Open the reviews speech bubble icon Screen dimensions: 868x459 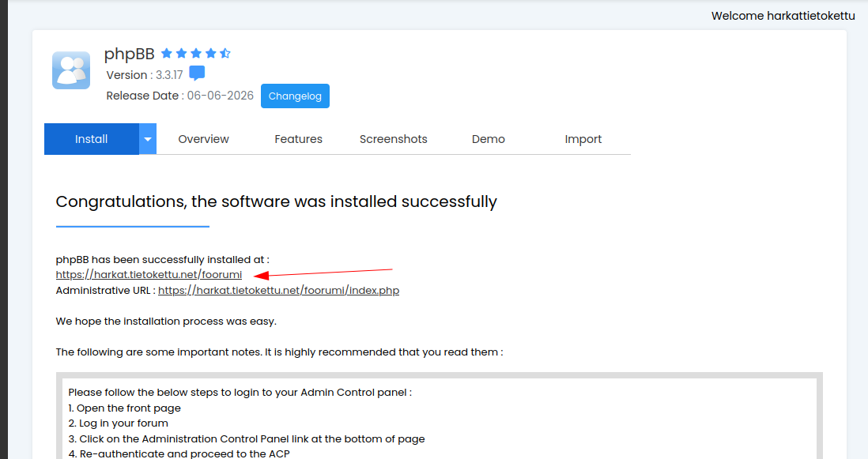[x=197, y=73]
